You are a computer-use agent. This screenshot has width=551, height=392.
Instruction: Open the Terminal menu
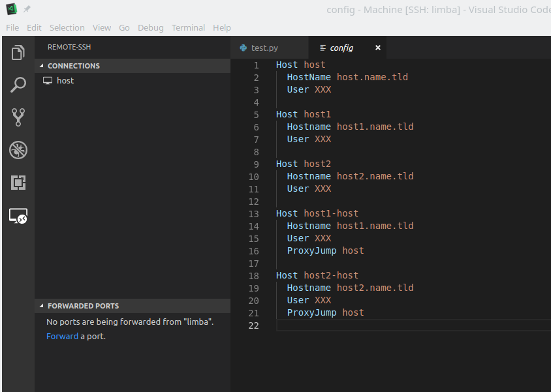[188, 28]
